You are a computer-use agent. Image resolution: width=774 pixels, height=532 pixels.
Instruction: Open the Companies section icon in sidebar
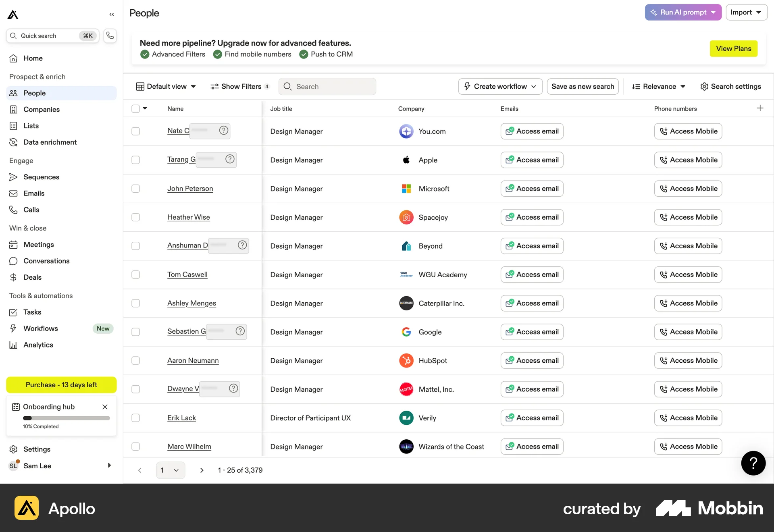[x=14, y=109]
